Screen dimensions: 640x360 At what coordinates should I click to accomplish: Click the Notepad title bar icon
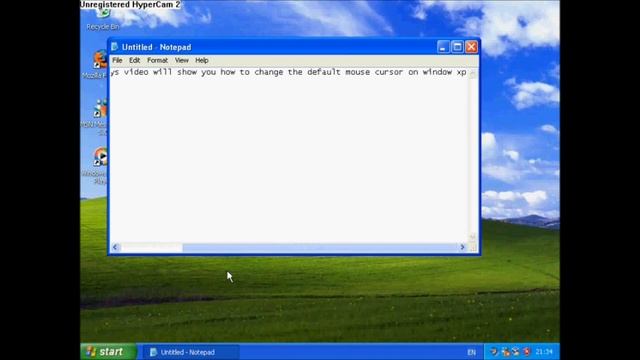pos(115,47)
